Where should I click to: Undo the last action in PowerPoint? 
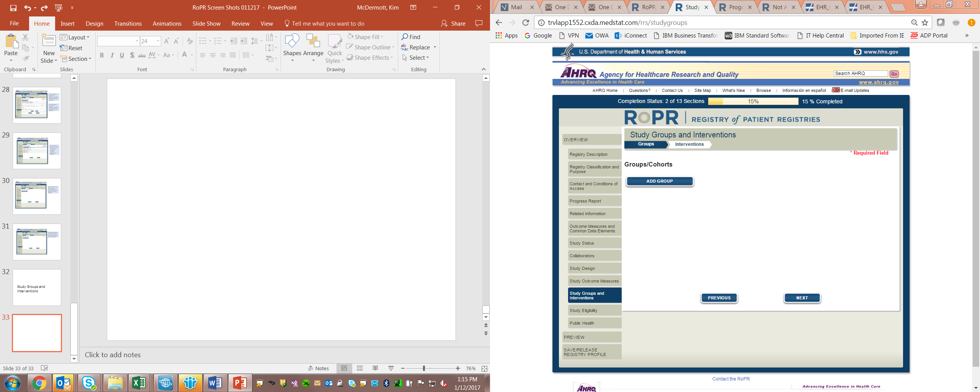(27, 8)
